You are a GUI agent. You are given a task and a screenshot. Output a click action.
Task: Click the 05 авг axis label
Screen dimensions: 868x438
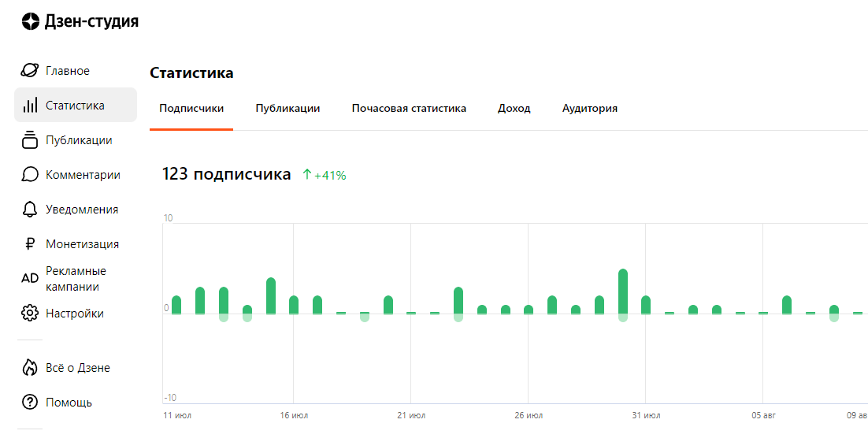point(764,415)
